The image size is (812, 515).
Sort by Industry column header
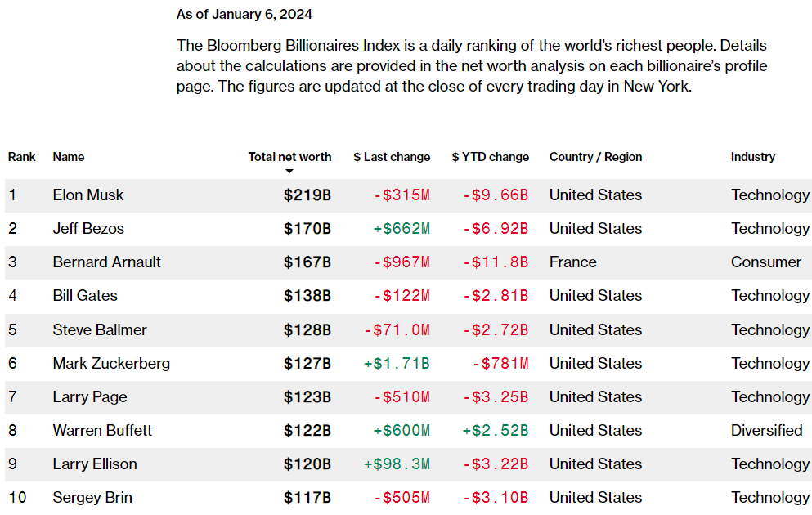pyautogui.click(x=752, y=157)
